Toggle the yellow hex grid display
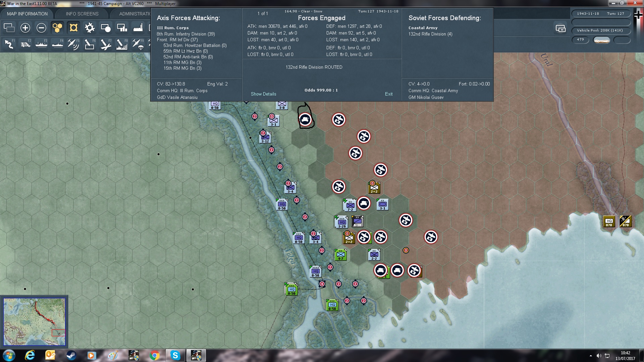 [57, 27]
